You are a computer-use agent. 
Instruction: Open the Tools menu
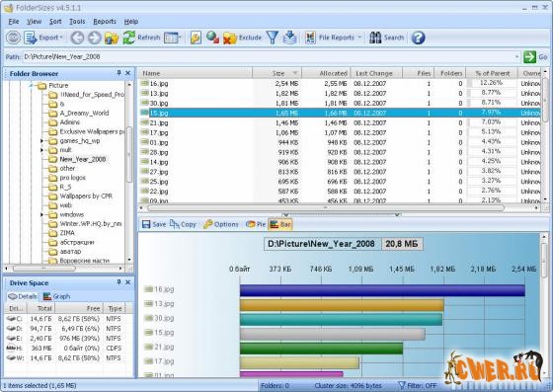point(77,22)
